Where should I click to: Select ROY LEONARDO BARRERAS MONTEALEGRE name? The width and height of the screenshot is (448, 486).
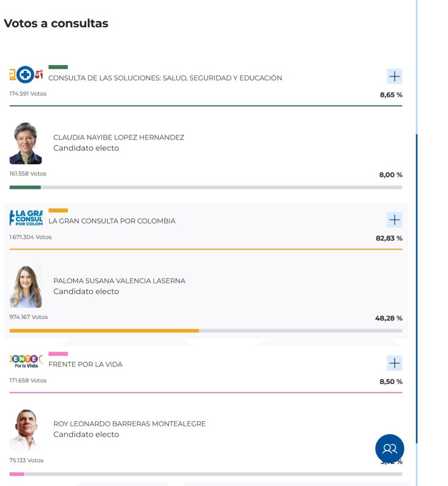click(x=130, y=424)
